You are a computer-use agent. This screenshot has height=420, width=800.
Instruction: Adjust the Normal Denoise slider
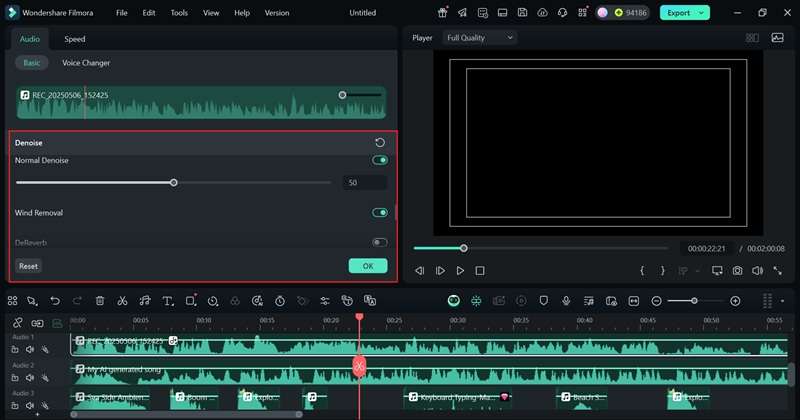(173, 182)
